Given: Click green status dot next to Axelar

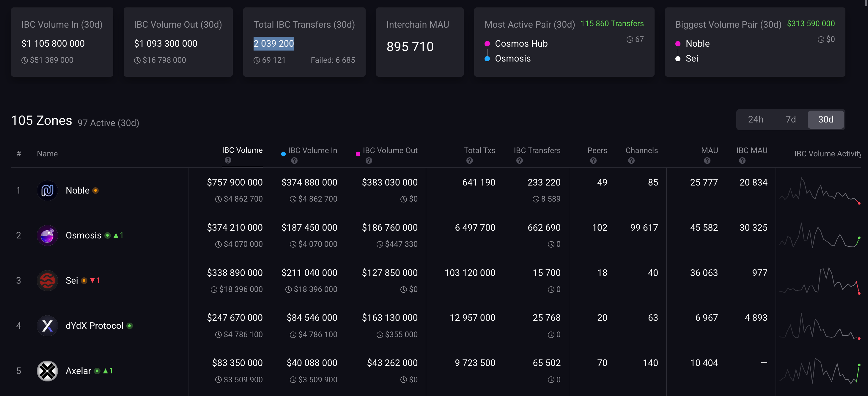Looking at the screenshot, I should pyautogui.click(x=98, y=371).
